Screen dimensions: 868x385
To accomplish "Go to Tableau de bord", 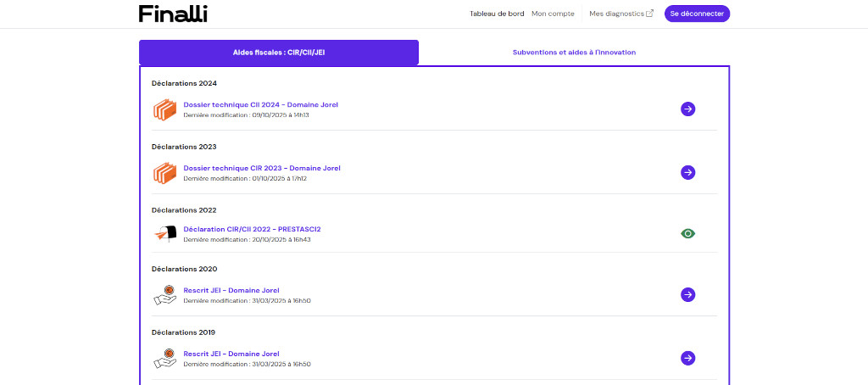I will point(497,14).
